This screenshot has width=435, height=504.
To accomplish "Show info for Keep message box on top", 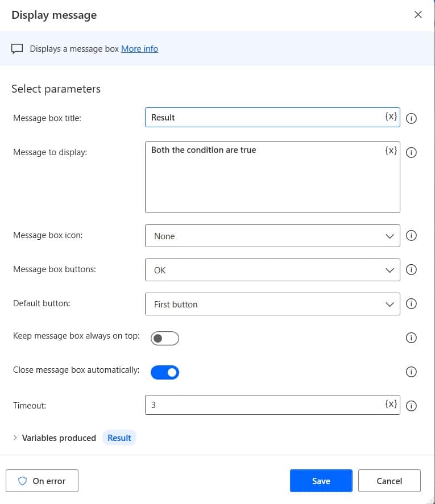I will pos(411,338).
